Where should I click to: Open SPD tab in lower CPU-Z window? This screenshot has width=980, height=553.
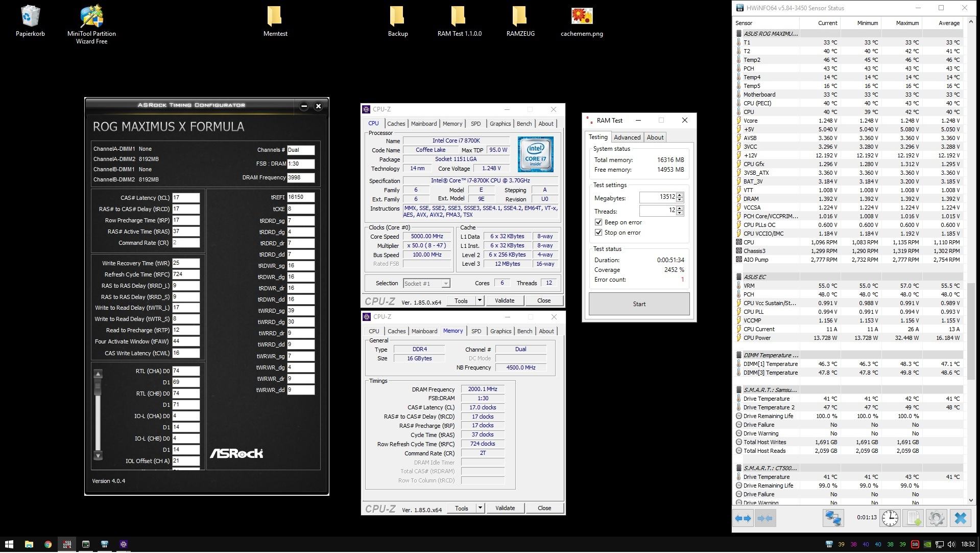[x=476, y=331]
